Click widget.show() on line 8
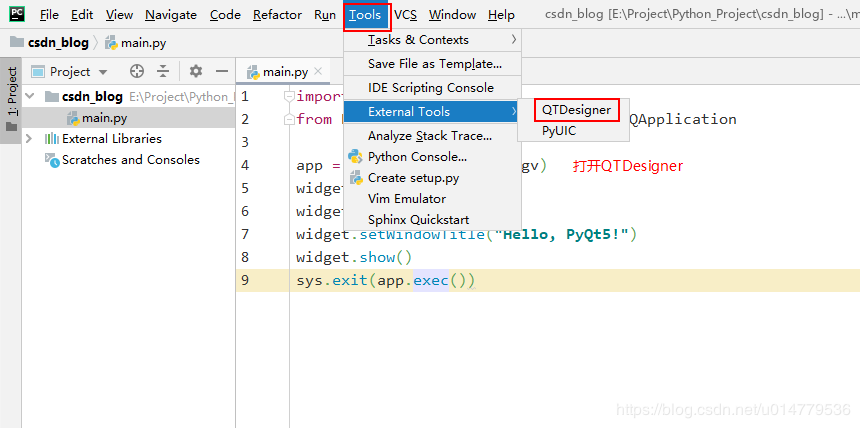The image size is (860, 428). tap(354, 257)
